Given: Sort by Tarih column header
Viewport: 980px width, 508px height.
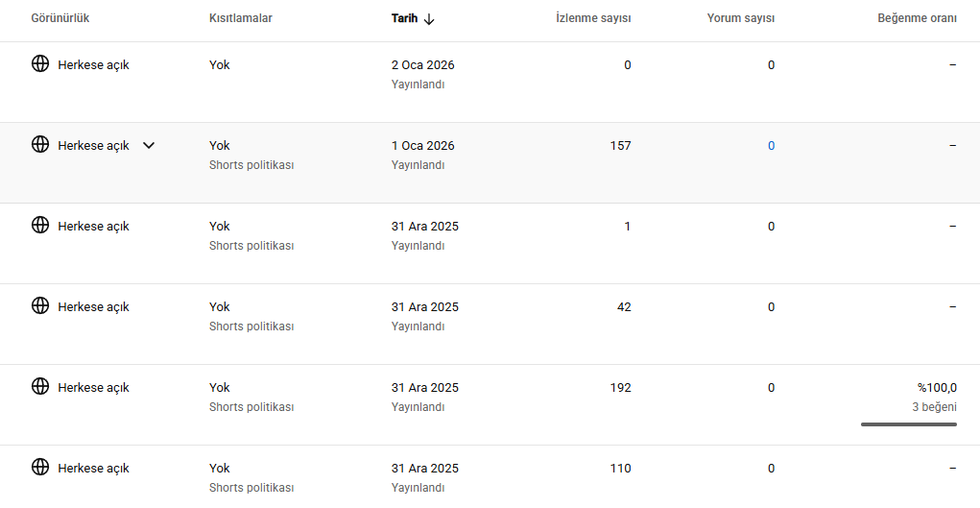Looking at the screenshot, I should tap(404, 18).
